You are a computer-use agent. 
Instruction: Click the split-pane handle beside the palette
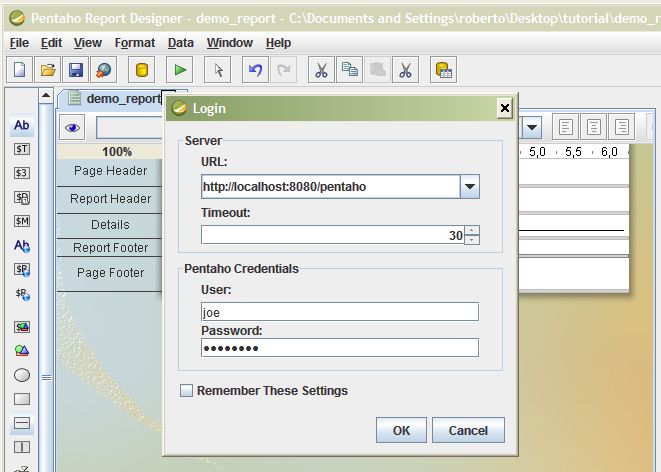tap(46, 377)
